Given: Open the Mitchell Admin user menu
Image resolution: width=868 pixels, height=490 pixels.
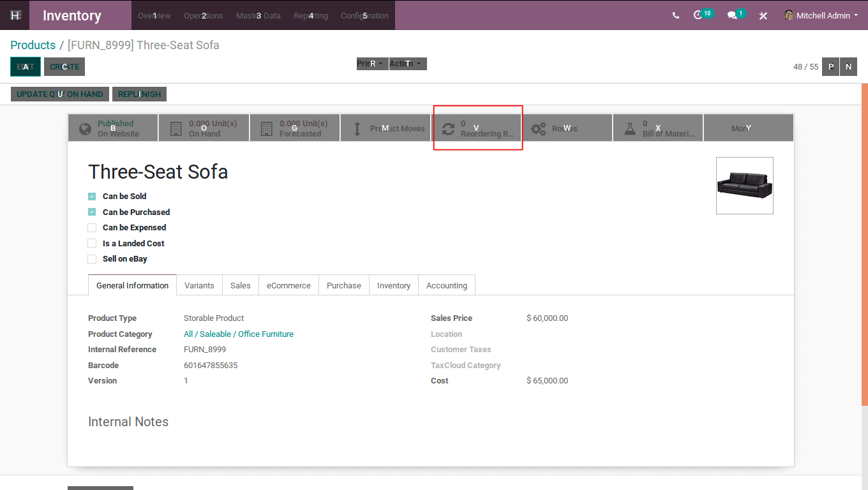Looking at the screenshot, I should point(821,15).
